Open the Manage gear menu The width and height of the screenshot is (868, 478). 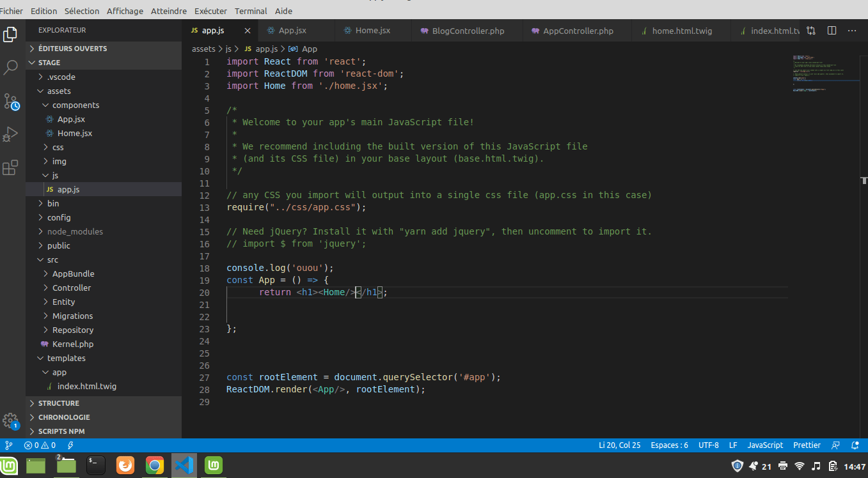(x=10, y=420)
